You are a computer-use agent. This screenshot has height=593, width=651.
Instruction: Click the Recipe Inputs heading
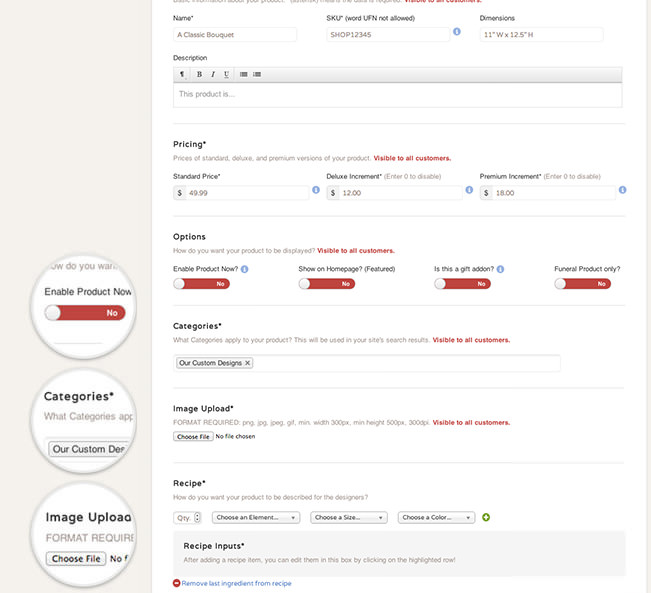tap(214, 546)
